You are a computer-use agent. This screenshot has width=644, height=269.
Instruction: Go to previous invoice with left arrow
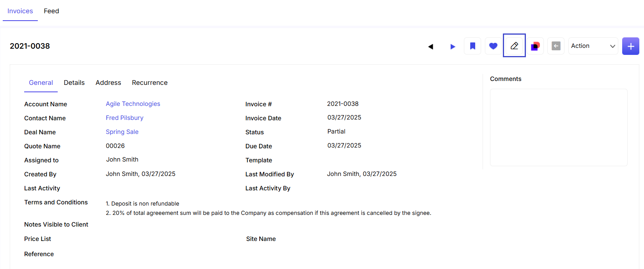pos(431,46)
